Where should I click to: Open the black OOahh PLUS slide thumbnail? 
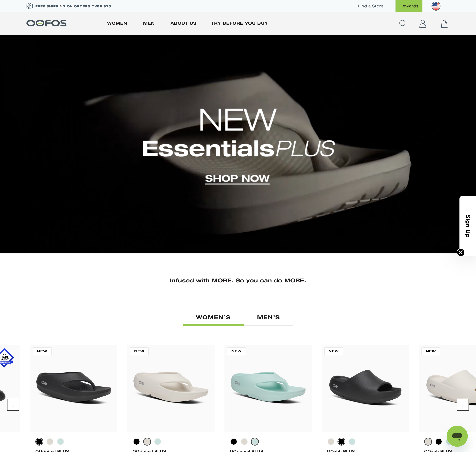365,388
